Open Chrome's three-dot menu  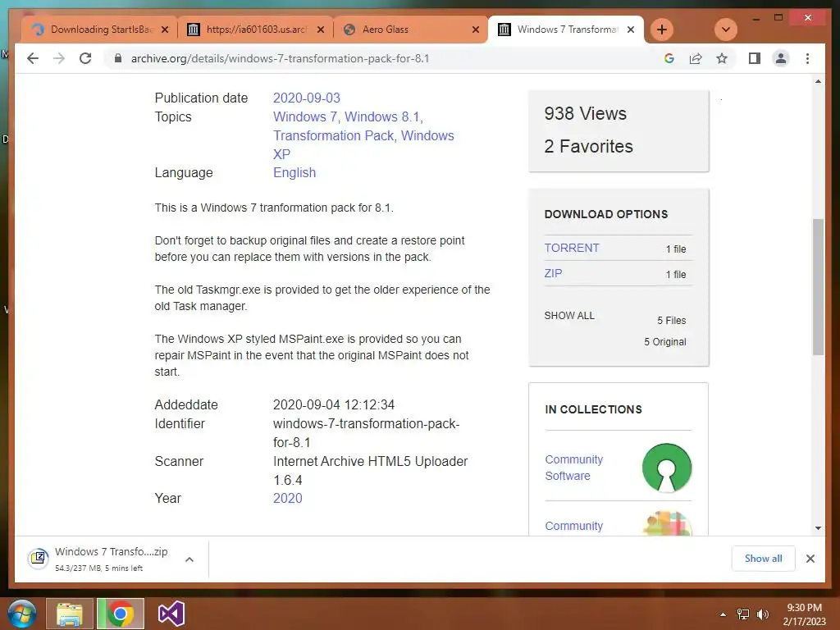(x=807, y=58)
